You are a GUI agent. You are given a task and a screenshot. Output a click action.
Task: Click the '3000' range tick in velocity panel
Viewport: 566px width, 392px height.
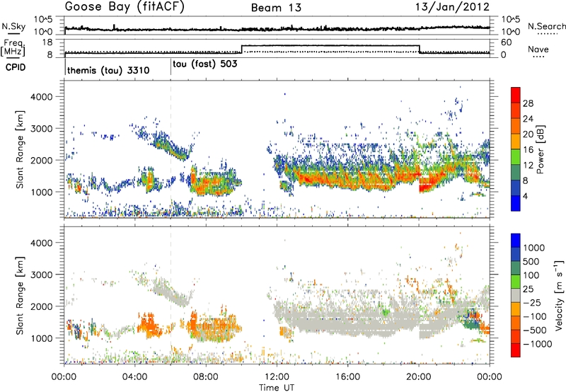[42, 275]
